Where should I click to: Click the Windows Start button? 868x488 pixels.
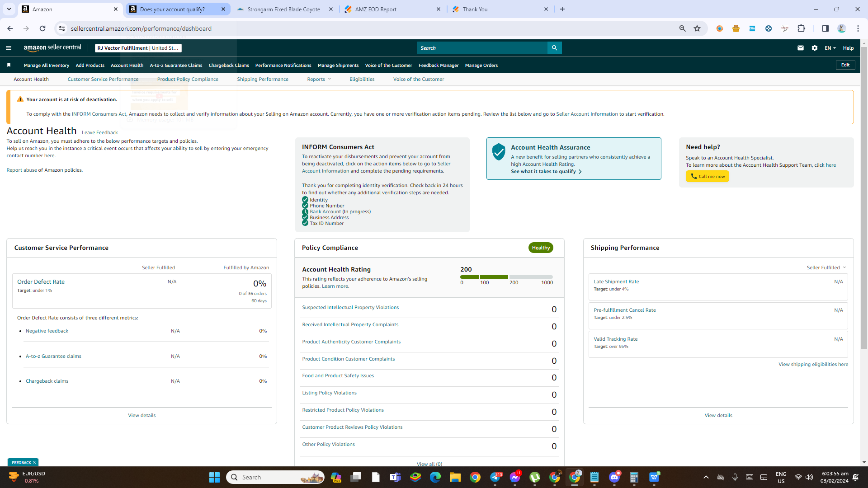[x=214, y=477]
